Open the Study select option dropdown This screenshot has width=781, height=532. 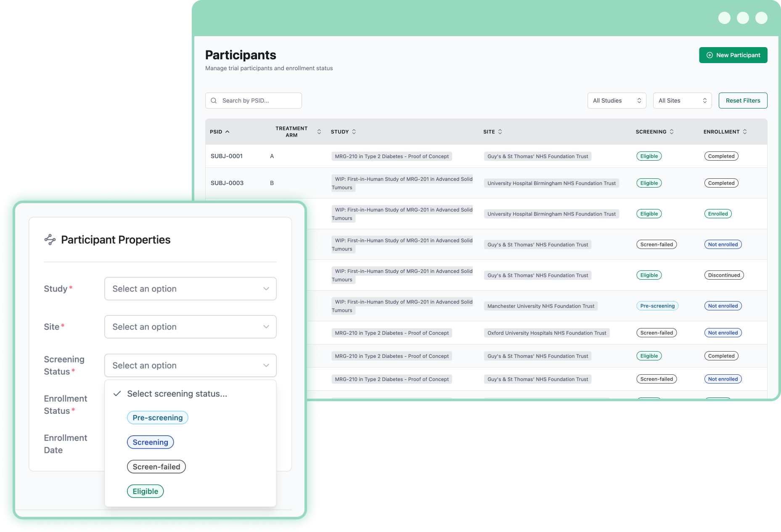pyautogui.click(x=190, y=288)
